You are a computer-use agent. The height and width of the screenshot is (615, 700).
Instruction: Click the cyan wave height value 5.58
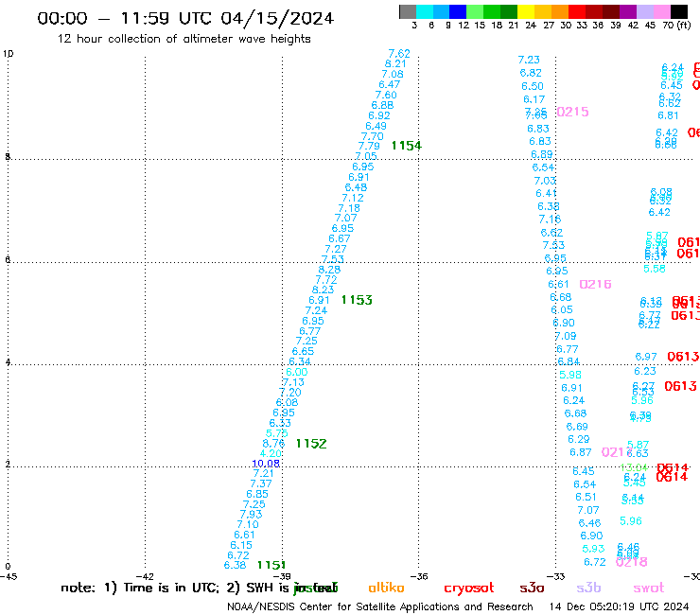tap(655, 269)
